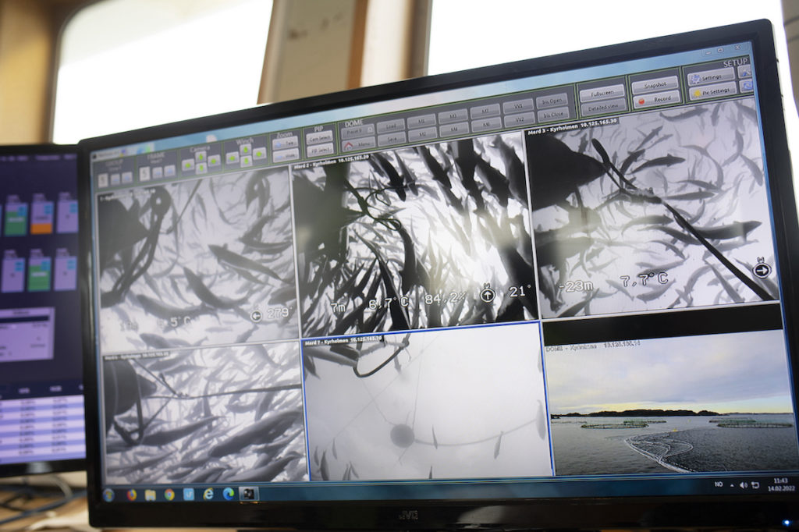Click the winch left arrow button
This screenshot has height=532, width=799.
tap(233, 158)
